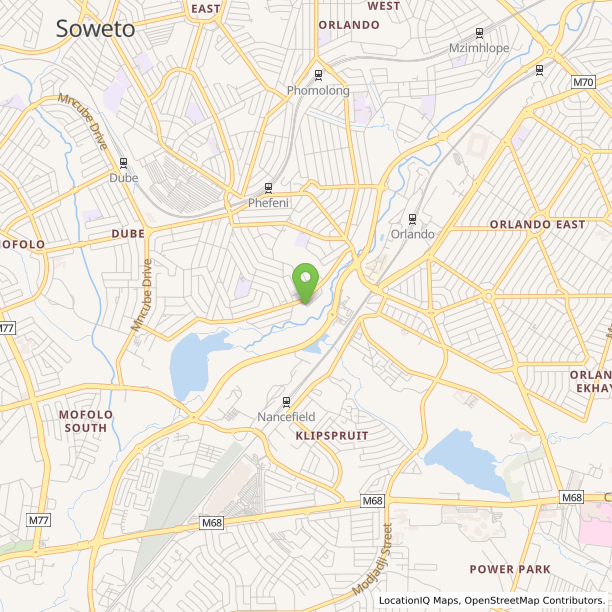Viewport: 612px width, 612px height.
Task: Click the DUBE suburb label
Action: (x=128, y=234)
